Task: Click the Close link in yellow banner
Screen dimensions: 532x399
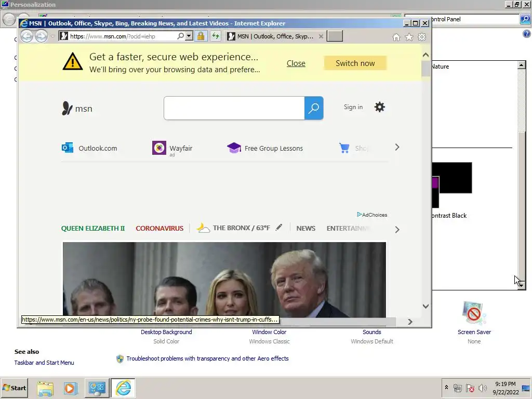Action: 296,63
